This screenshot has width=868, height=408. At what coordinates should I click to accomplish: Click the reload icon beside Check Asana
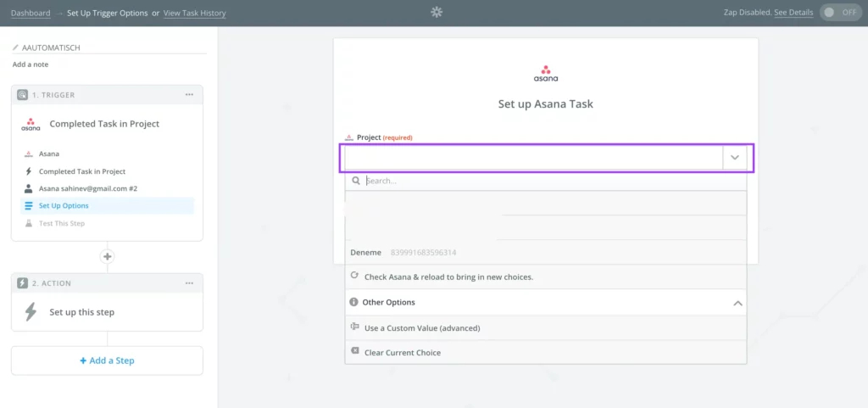(355, 276)
